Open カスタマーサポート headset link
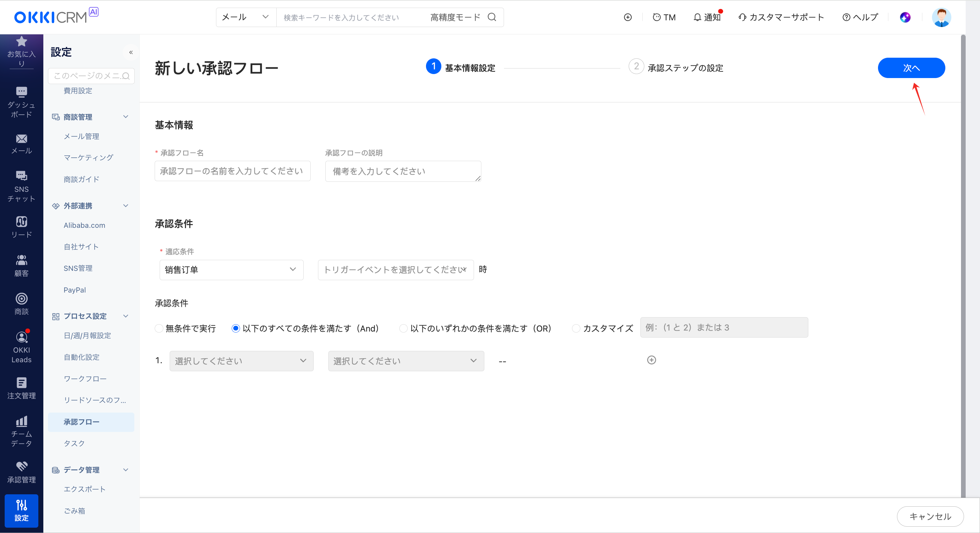The height and width of the screenshot is (533, 980). (781, 17)
